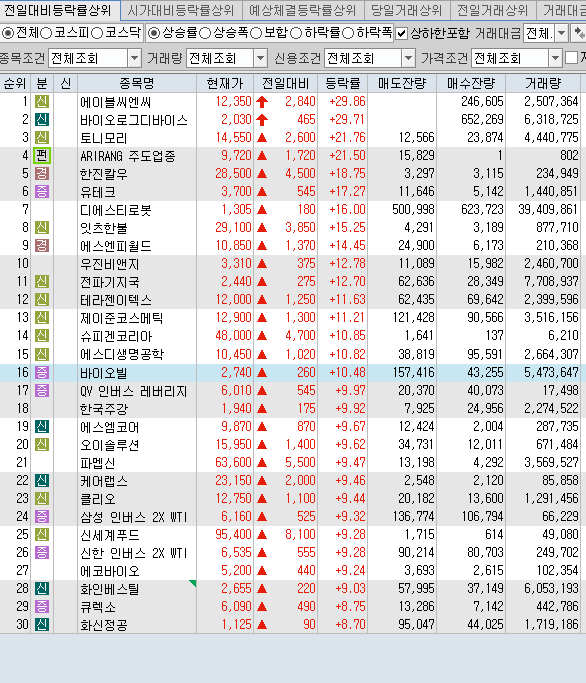Select the 상승폭 radio button
586x683 pixels.
205,33
